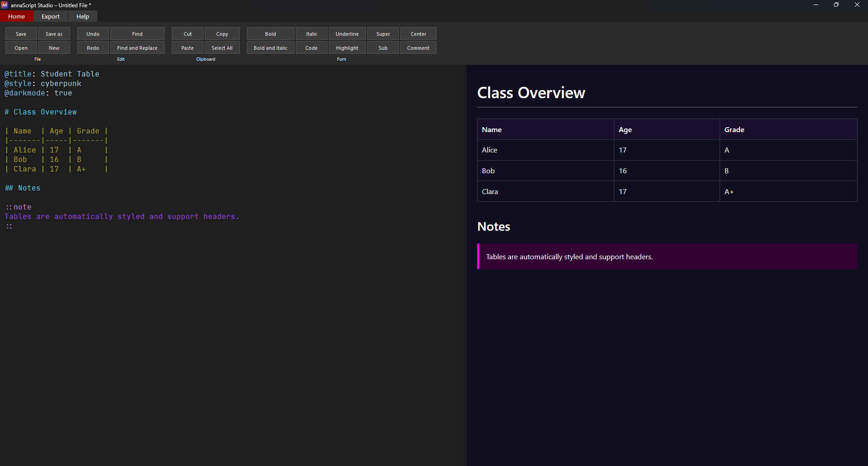The height and width of the screenshot is (466, 868).
Task: Undo the last edit
Action: point(93,34)
